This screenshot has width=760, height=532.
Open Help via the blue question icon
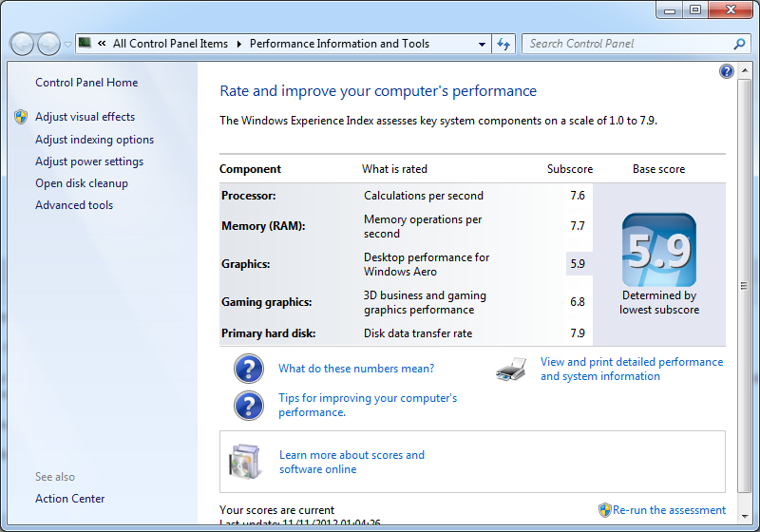point(726,71)
